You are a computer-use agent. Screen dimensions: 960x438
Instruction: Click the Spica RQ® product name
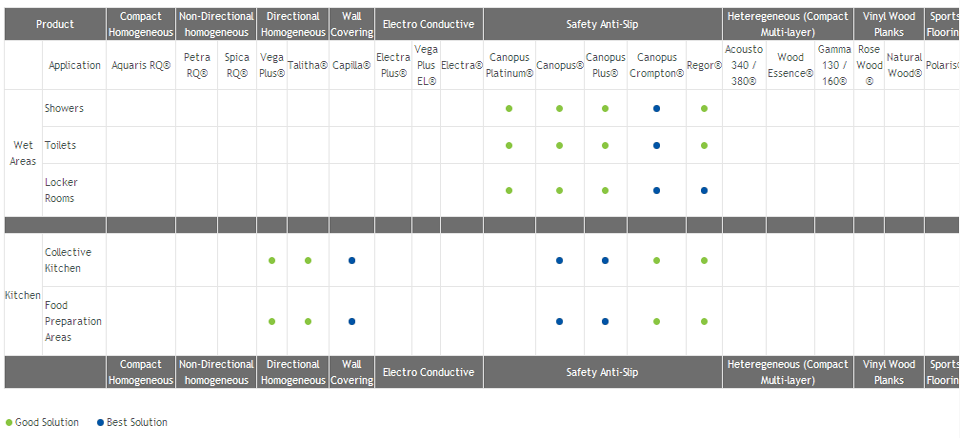[x=237, y=66]
